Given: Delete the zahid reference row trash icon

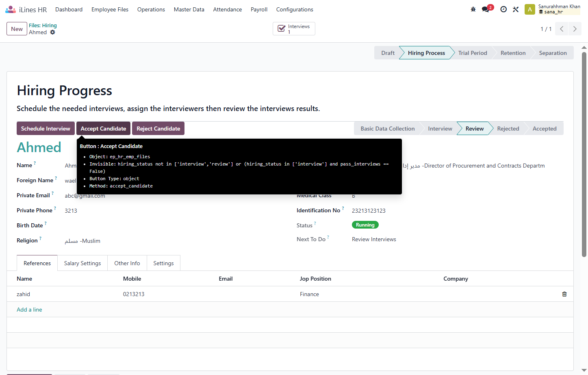Looking at the screenshot, I should [x=564, y=294].
